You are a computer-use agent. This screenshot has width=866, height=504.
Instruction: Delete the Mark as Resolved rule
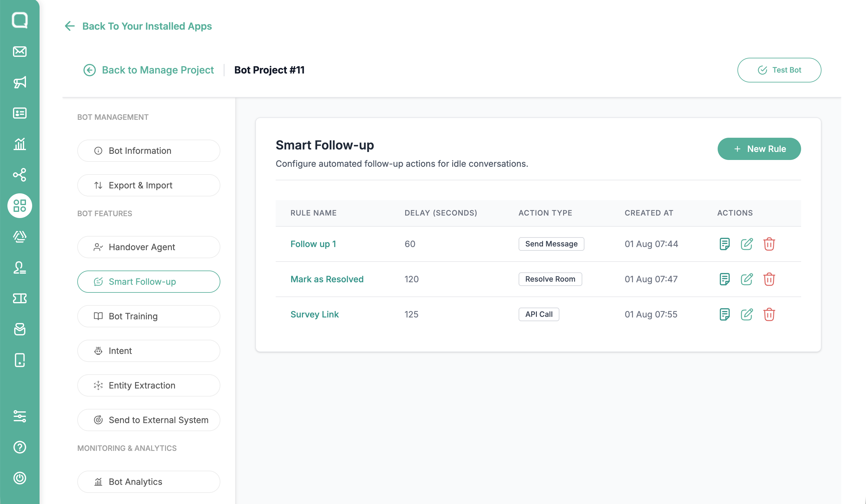click(x=769, y=279)
